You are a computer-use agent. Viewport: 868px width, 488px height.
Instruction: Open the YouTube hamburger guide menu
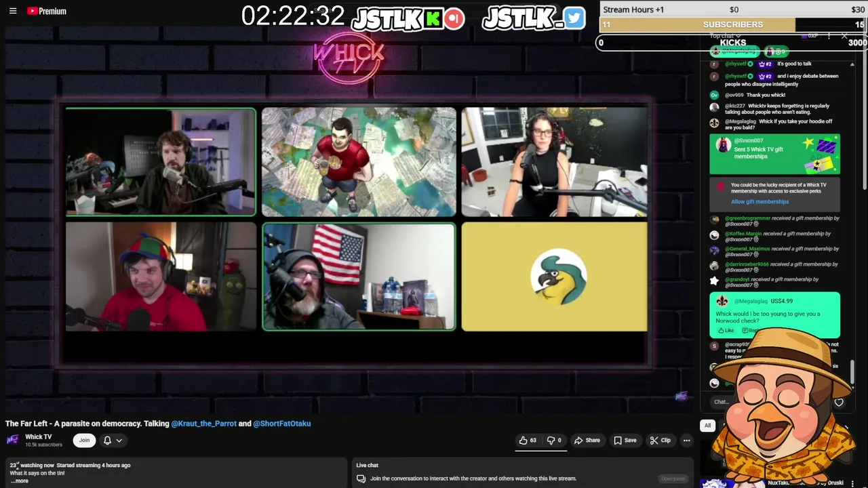(13, 11)
